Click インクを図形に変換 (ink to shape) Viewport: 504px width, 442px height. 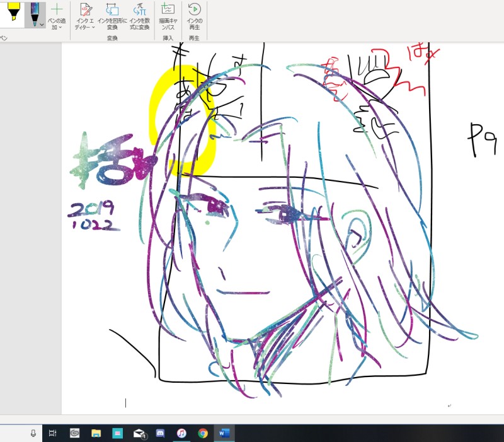[x=112, y=16]
